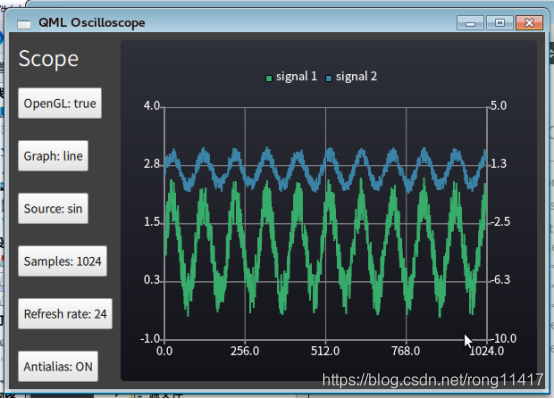Click the blue signal 2 legend marker
Viewport: 554px width, 399px height.
(329, 78)
